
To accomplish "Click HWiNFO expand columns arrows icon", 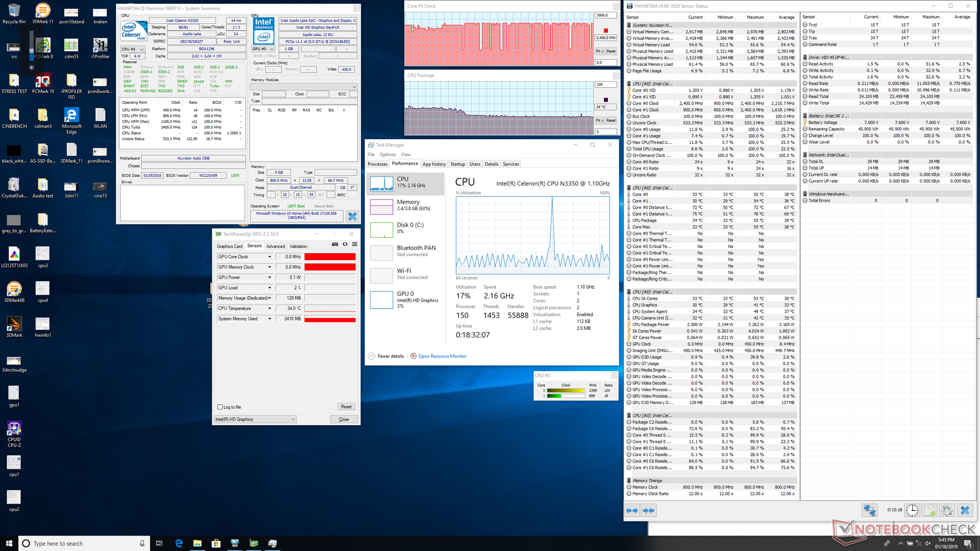I will (632, 510).
